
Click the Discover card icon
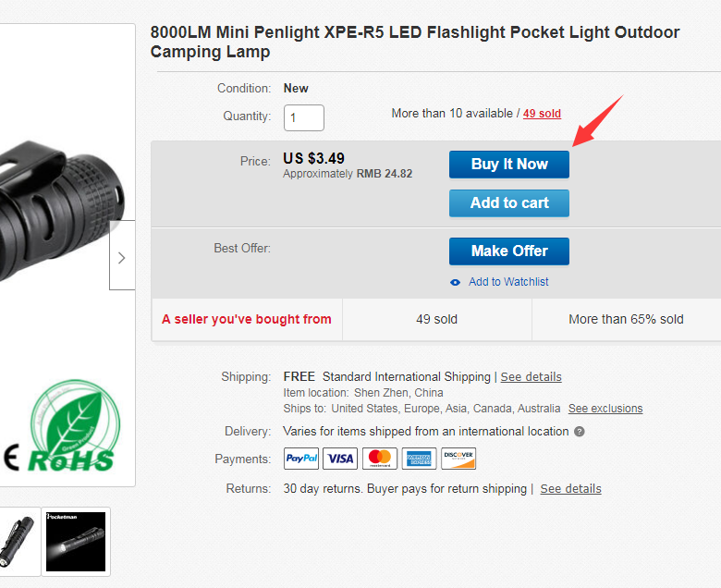(458, 459)
